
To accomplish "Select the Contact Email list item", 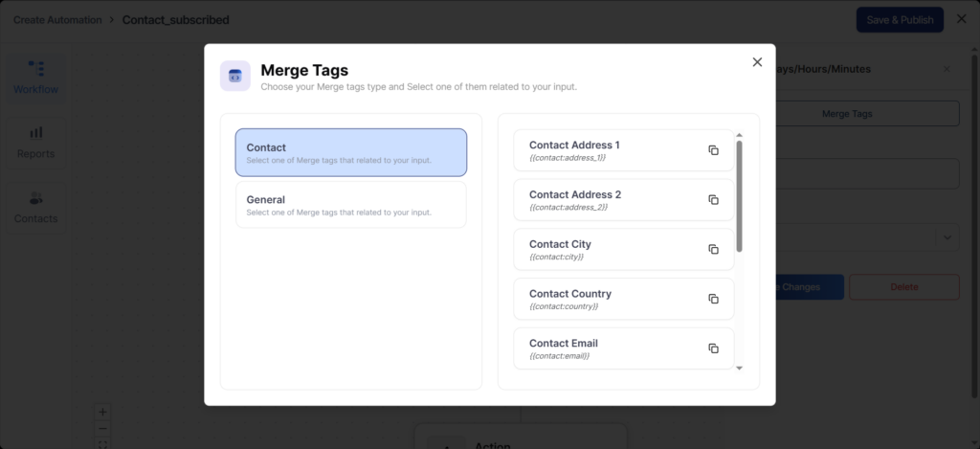I will pos(612,348).
